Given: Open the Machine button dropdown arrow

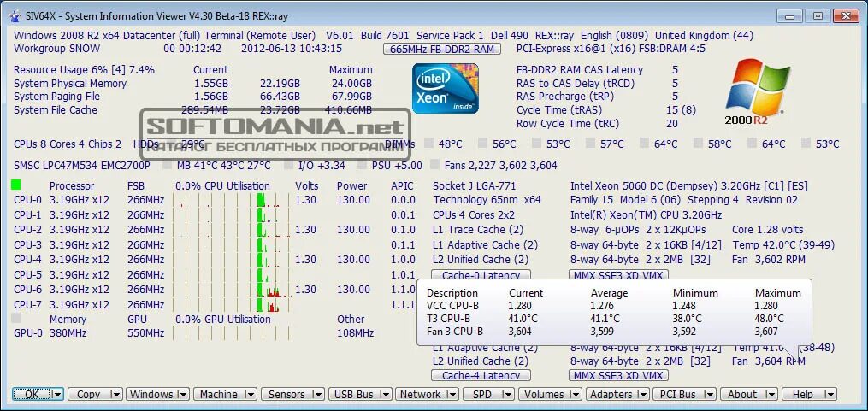Looking at the screenshot, I should [251, 395].
